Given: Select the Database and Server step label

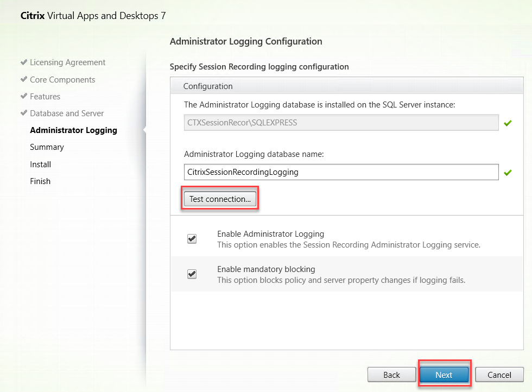Looking at the screenshot, I should (x=67, y=113).
